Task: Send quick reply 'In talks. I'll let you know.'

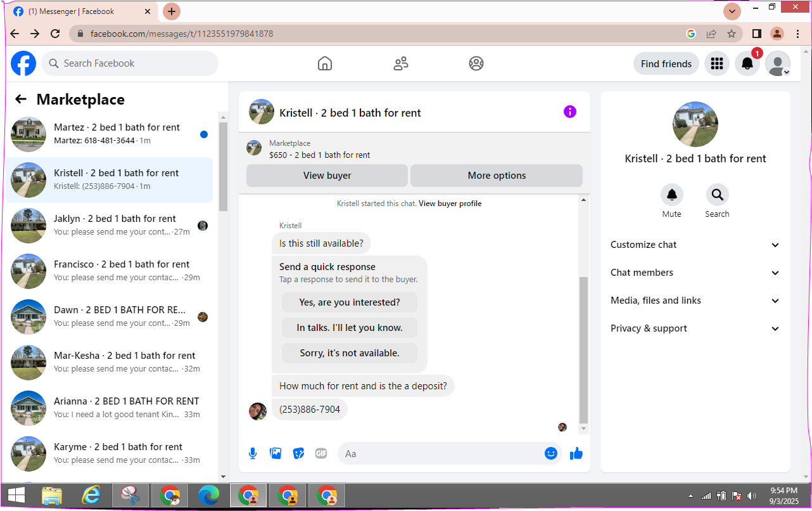Action: (350, 328)
